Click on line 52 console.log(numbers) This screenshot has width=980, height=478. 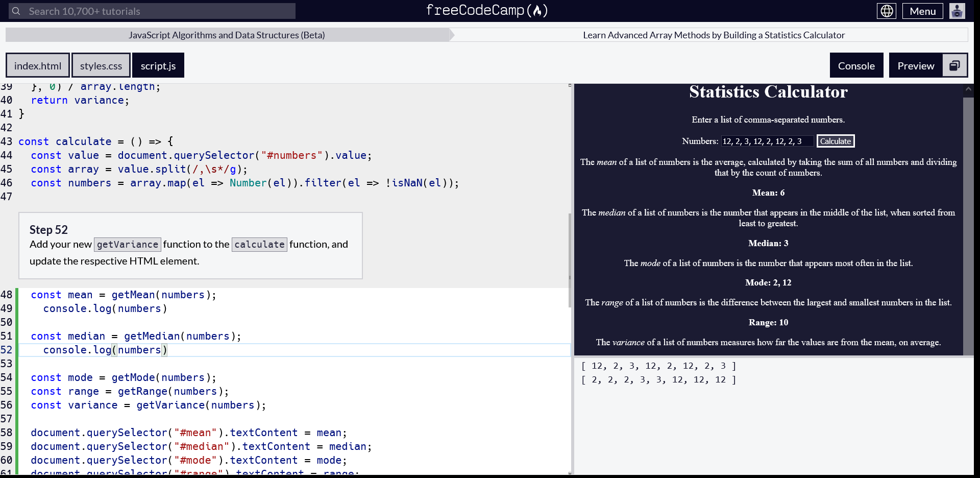point(105,350)
